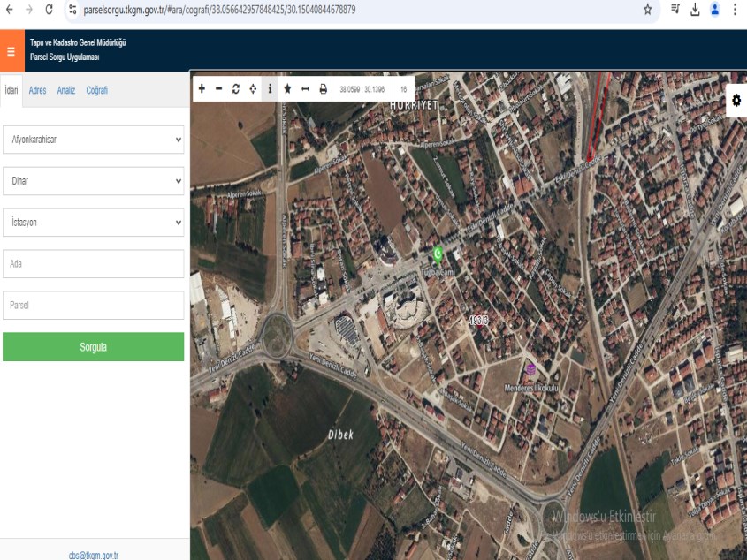Image resolution: width=747 pixels, height=560 pixels.
Task: Expand the Dinar district dropdown
Action: pyautogui.click(x=94, y=181)
